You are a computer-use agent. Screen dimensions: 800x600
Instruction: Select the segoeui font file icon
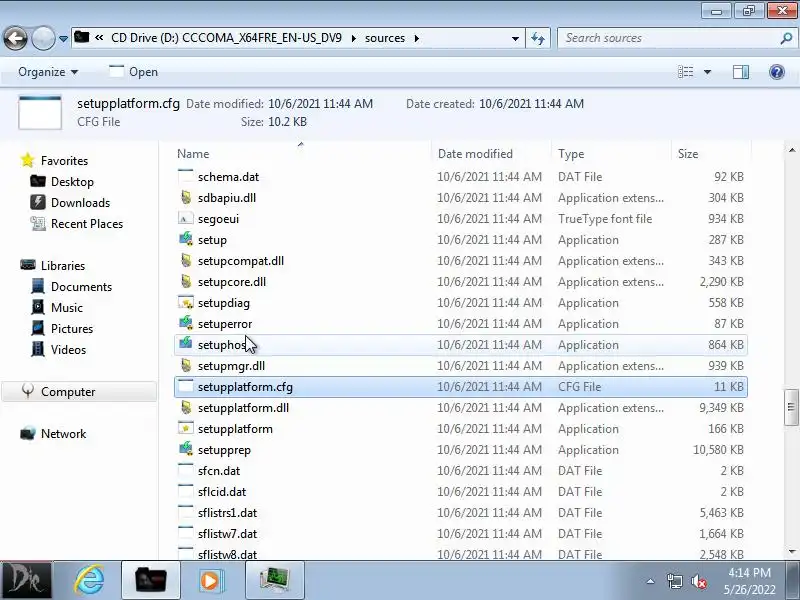point(186,218)
